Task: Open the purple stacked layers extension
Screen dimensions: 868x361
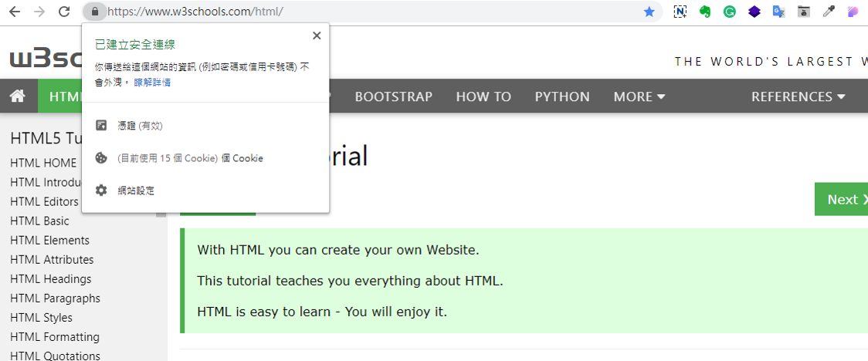Action: tap(754, 12)
